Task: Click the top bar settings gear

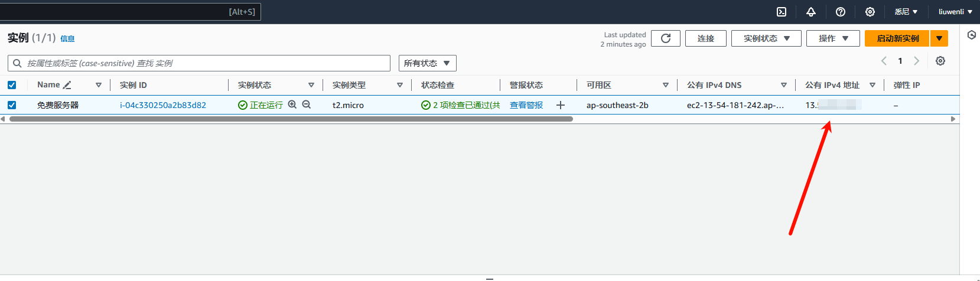Action: coord(870,12)
